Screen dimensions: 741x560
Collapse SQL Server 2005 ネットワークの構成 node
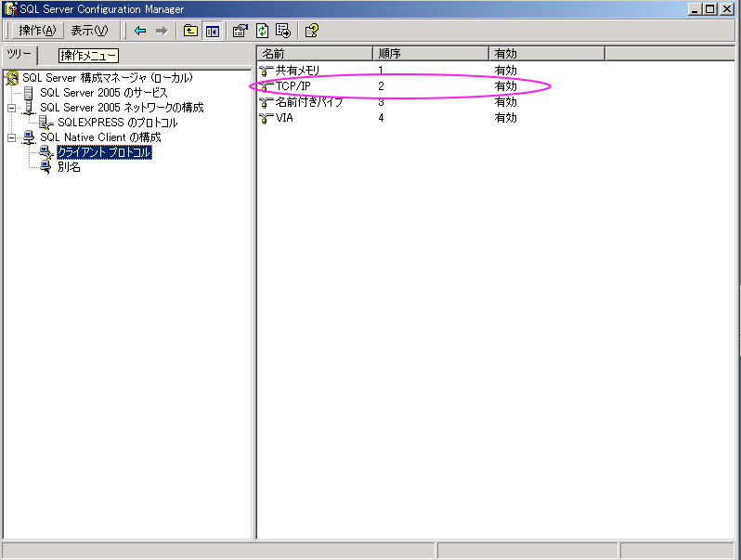coord(11,108)
